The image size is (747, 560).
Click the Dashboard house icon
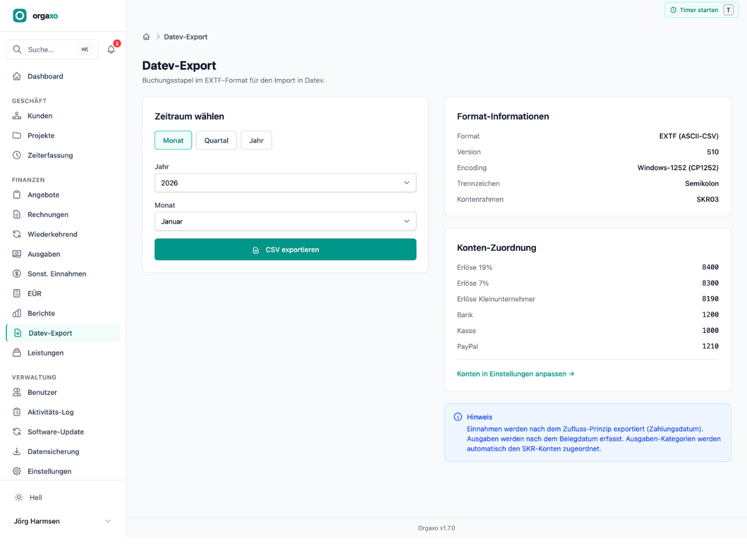(x=17, y=76)
